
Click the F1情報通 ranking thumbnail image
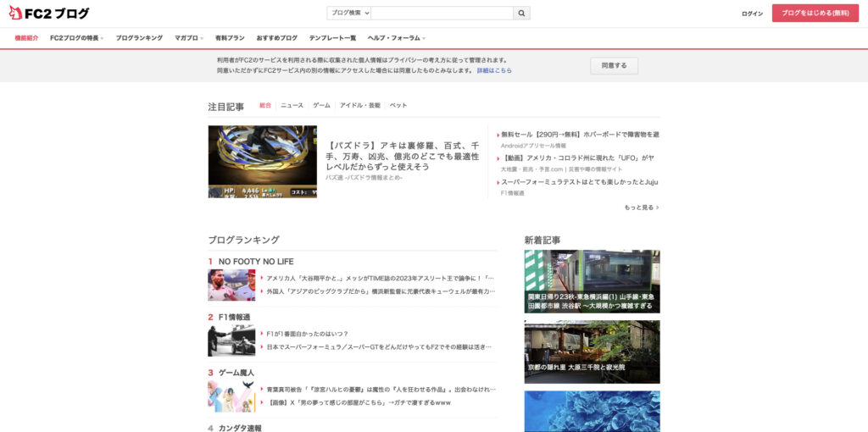(x=231, y=341)
